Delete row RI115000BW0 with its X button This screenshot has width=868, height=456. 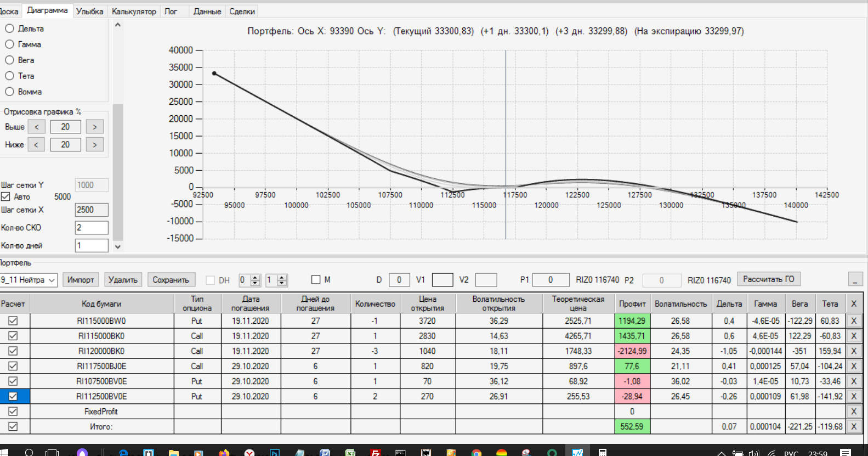(x=854, y=321)
